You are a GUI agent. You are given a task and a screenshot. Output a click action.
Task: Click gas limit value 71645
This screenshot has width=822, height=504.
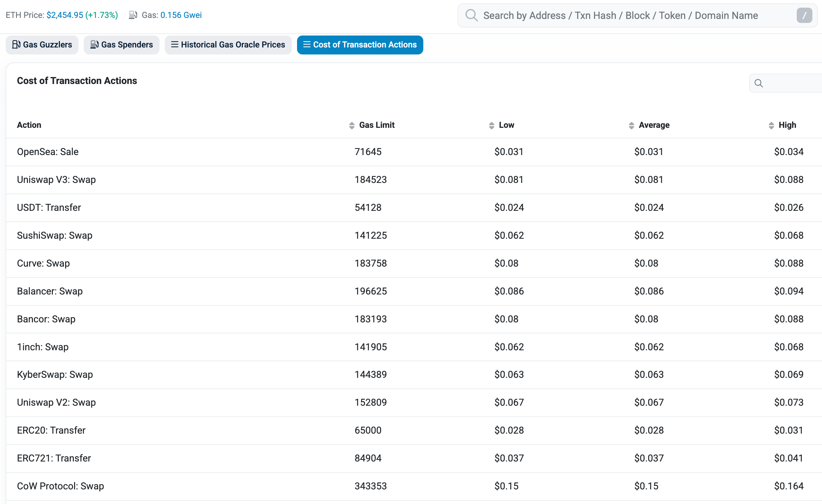(368, 152)
